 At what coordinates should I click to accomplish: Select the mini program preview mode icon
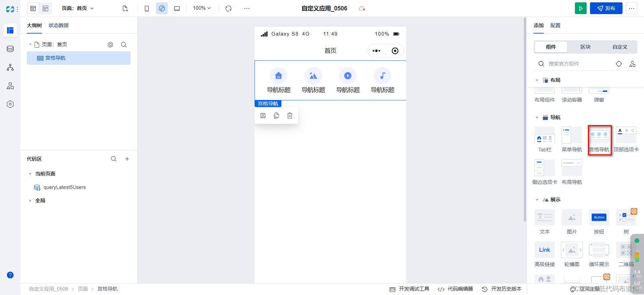point(162,8)
